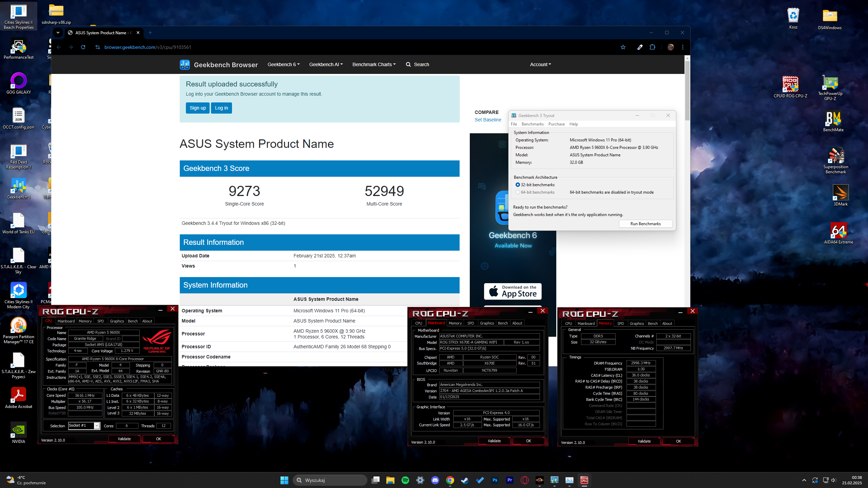Switch to Mainboard tab in left CPU-Z window

tap(66, 321)
